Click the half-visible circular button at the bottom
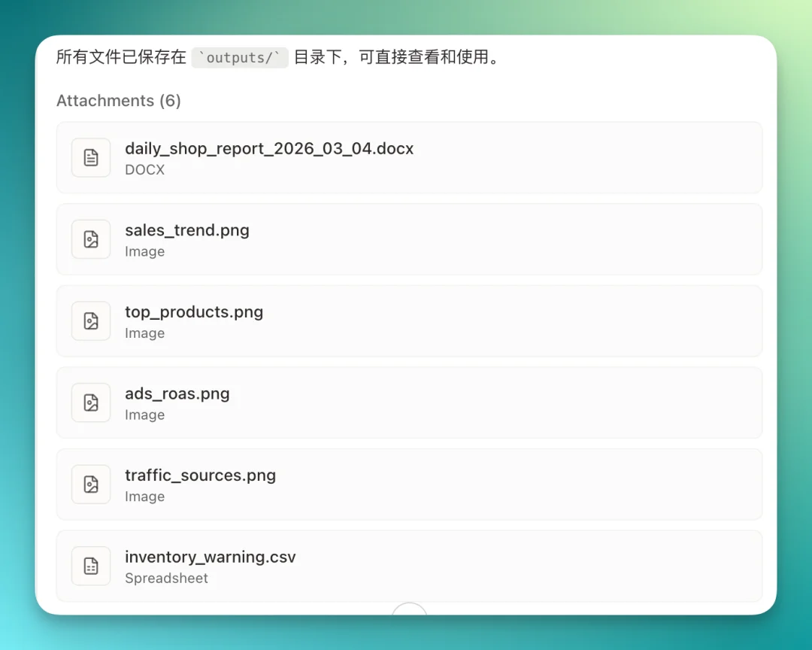The image size is (812, 650). (409, 611)
